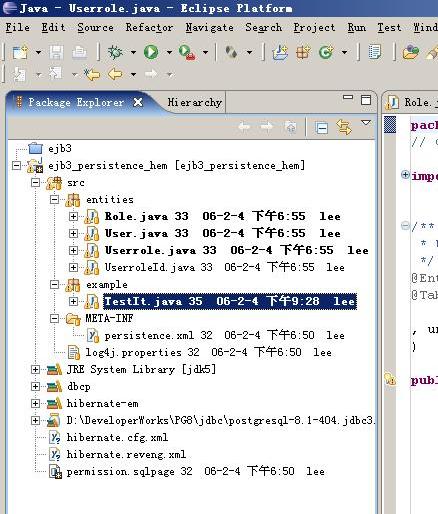The image size is (438, 514).
Task: Switch to the Hierarchy tab
Action: (x=195, y=102)
